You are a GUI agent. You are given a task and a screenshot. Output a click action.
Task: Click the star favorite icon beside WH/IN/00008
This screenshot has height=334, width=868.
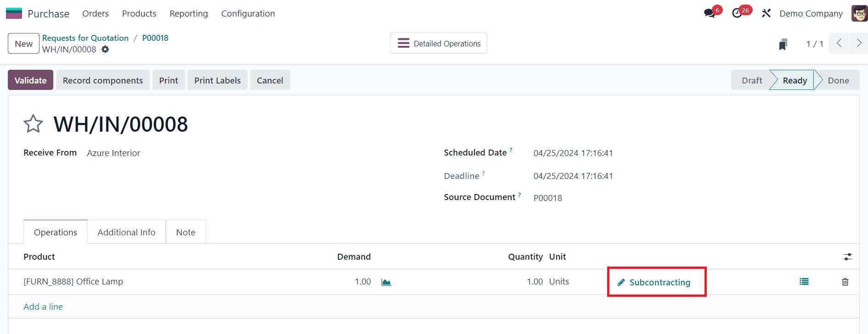[x=33, y=124]
